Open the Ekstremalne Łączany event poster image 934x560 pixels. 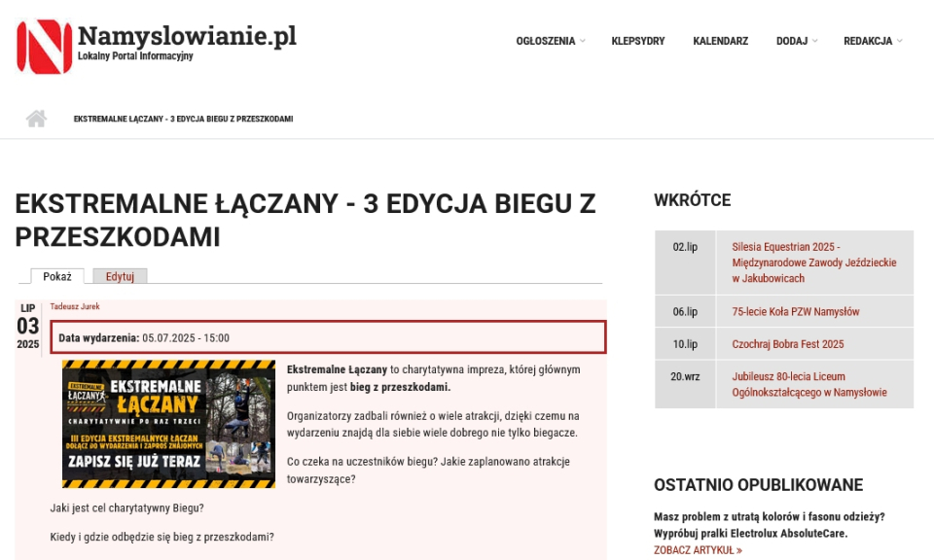168,424
